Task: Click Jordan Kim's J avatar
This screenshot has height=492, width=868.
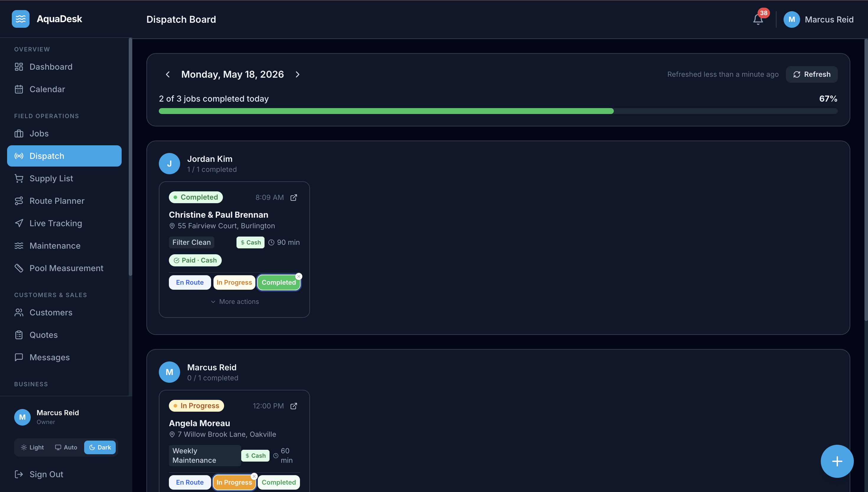Action: pyautogui.click(x=169, y=164)
